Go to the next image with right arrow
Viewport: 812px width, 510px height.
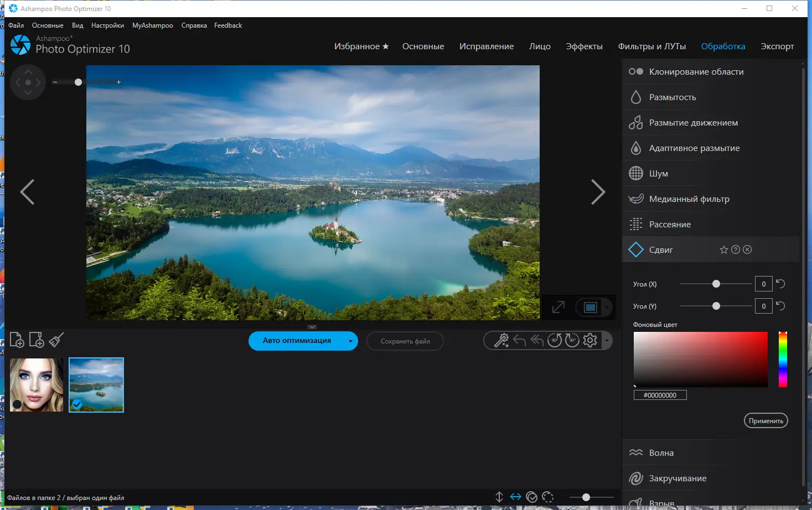(598, 192)
